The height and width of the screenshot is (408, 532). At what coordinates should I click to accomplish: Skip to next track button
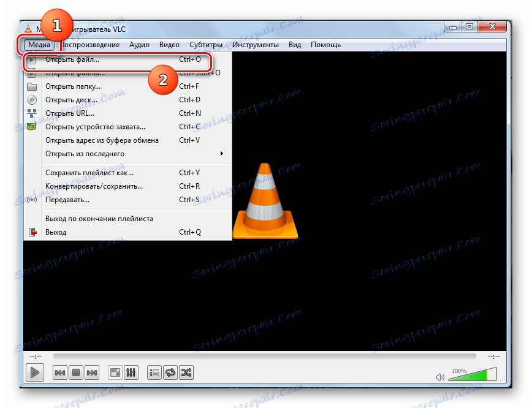pyautogui.click(x=91, y=373)
